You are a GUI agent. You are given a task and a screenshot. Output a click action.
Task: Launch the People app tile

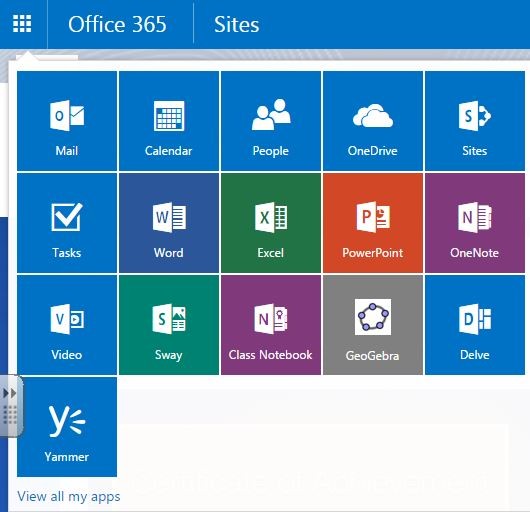coord(271,121)
